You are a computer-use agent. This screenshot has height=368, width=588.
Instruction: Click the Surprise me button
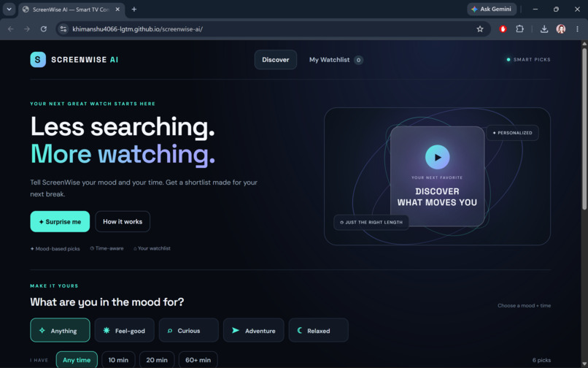click(x=60, y=221)
